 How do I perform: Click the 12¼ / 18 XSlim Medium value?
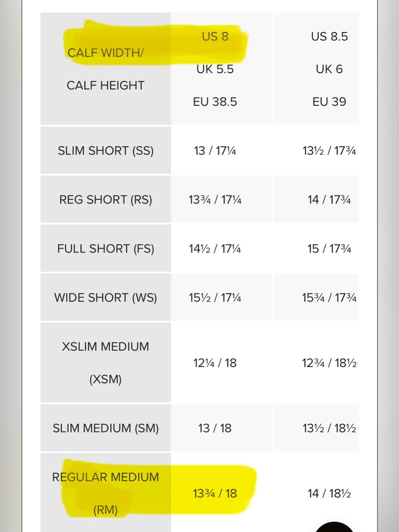pos(215,363)
